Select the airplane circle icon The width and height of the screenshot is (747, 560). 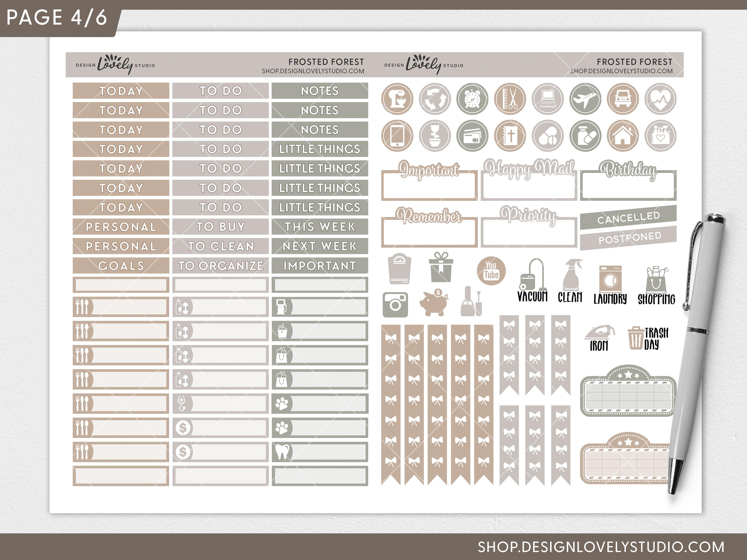click(585, 99)
